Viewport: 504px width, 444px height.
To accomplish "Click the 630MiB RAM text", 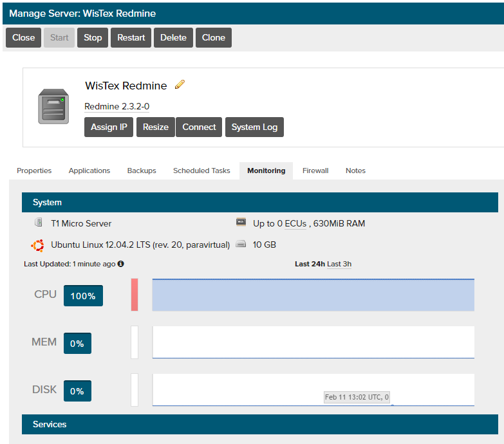I will [x=339, y=223].
